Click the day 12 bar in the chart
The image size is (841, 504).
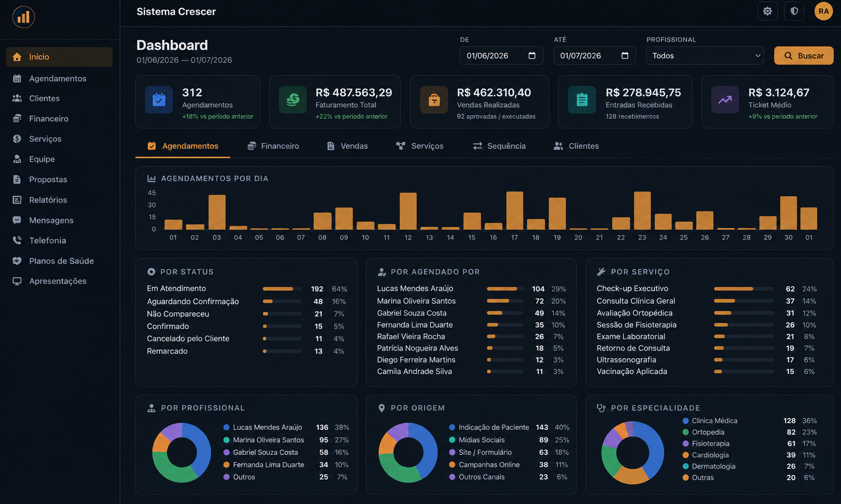[x=408, y=211]
